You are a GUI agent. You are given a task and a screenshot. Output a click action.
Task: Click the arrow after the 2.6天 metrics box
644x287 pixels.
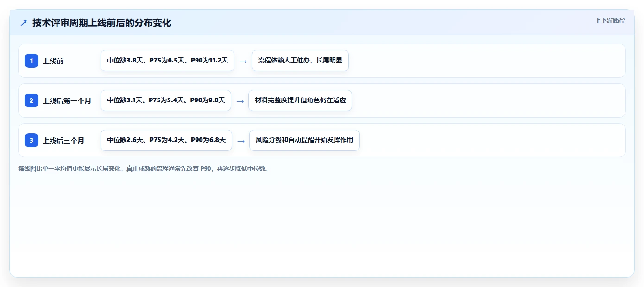click(x=241, y=141)
